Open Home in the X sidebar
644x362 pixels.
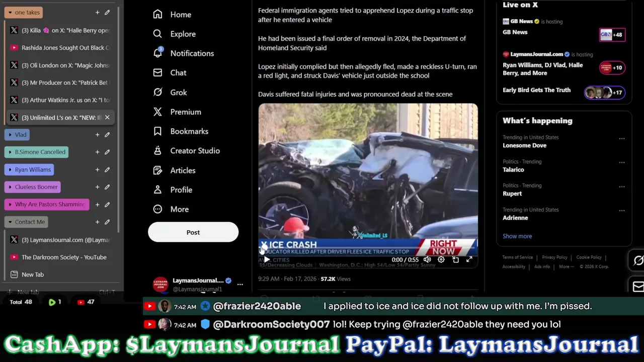point(172,15)
